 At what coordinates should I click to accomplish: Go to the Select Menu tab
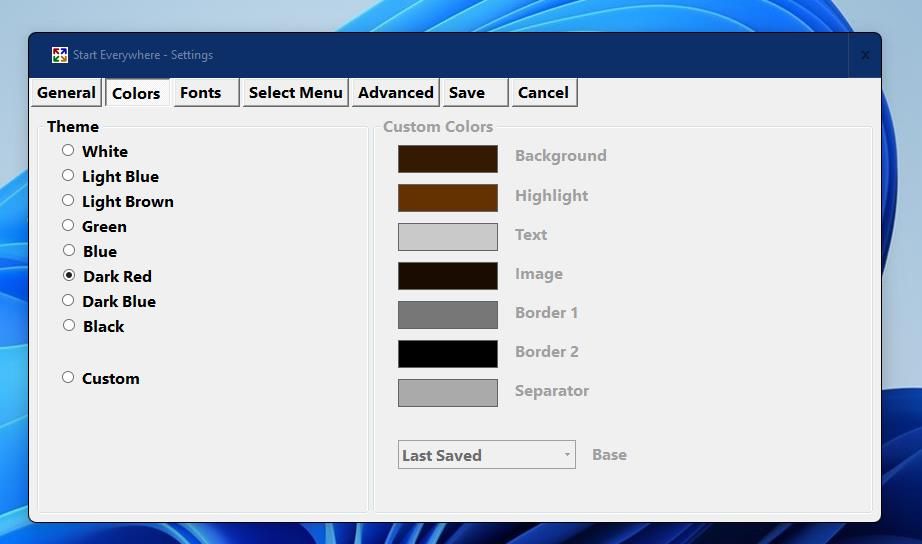pyautogui.click(x=295, y=92)
